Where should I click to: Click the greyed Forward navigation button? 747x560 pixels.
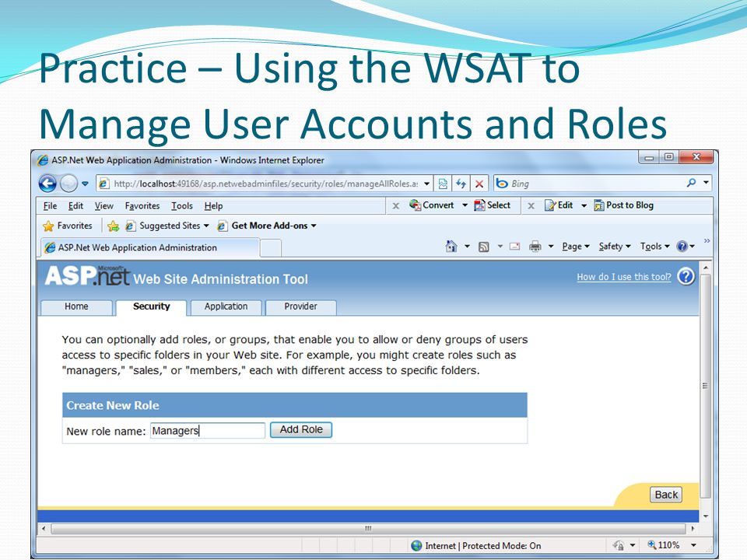coord(69,184)
